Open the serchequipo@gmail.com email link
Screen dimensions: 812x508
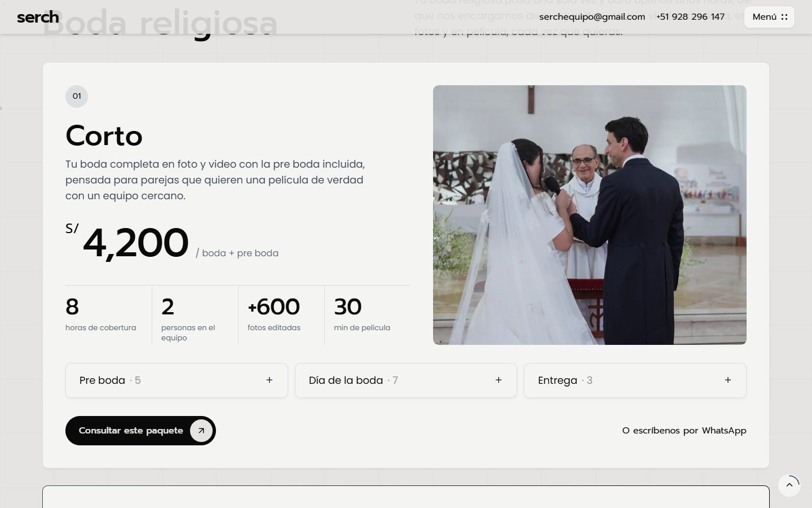[592, 17]
